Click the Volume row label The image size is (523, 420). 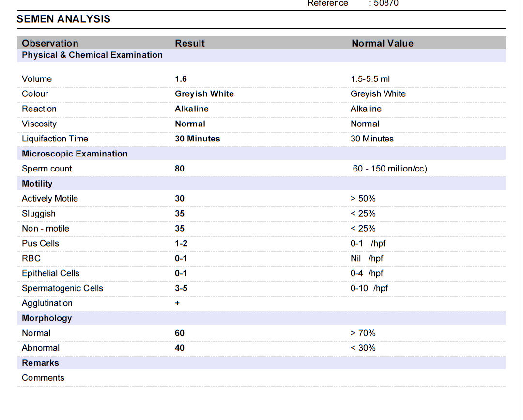point(37,79)
